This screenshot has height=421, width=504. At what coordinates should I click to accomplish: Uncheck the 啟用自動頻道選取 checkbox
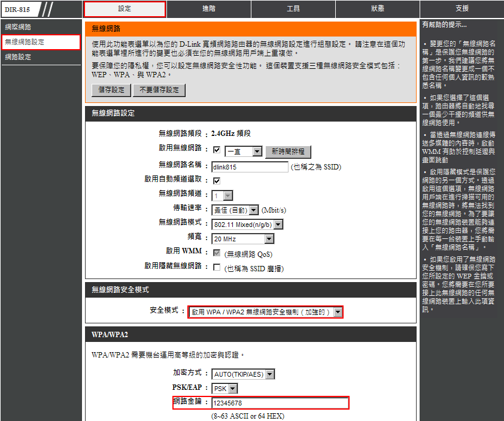217,180
